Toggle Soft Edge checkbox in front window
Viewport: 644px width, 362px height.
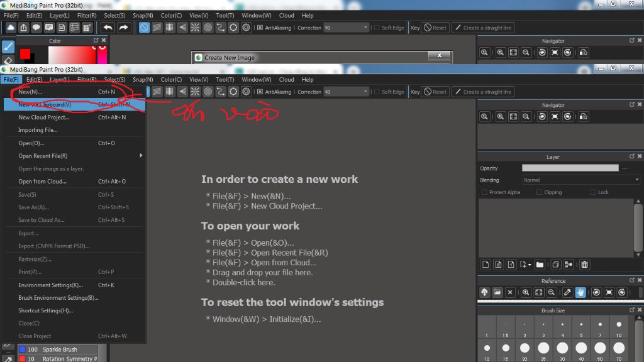377,92
